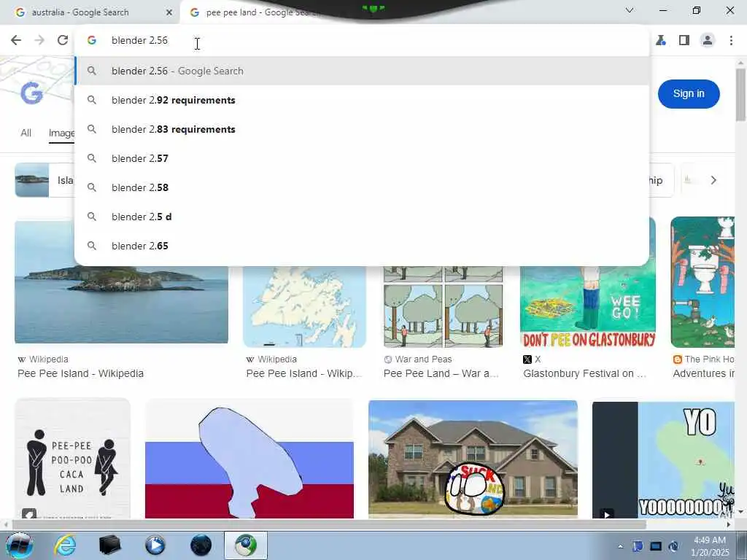The image size is (747, 560).
Task: Open the Newfoundland map image result
Action: 304,307
